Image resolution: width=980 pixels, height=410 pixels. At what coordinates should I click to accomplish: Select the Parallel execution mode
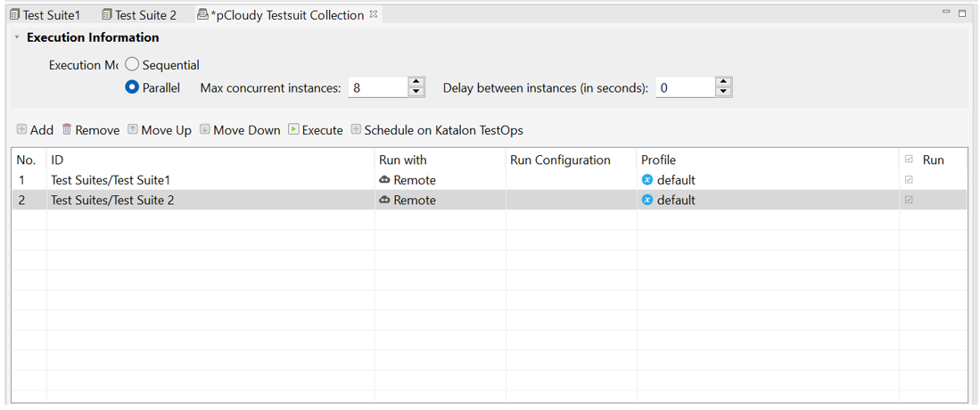click(x=132, y=87)
